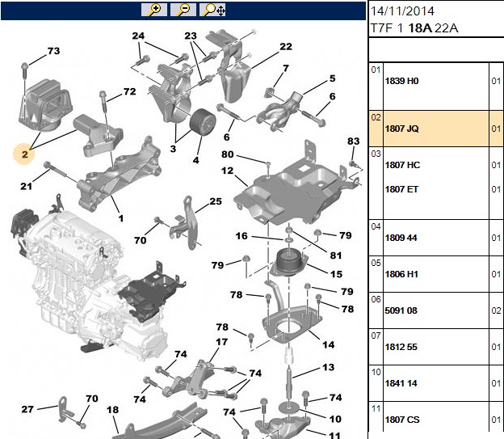Open highlighted part number 1807 JQ
The height and width of the screenshot is (439, 504).
click(x=401, y=129)
